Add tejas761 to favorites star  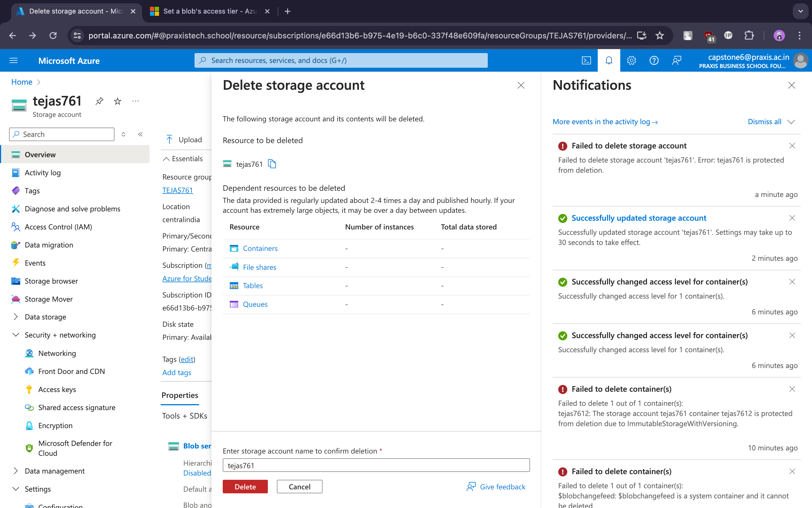pyautogui.click(x=118, y=101)
